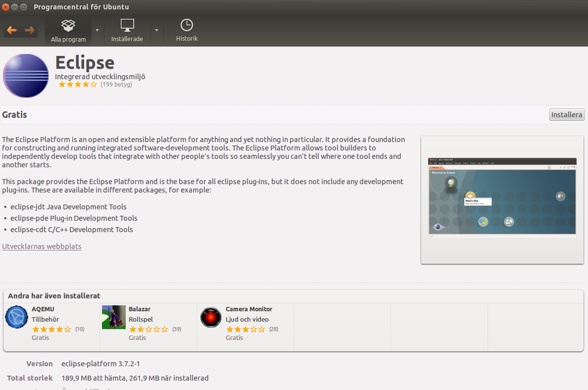The width and height of the screenshot is (588, 390).
Task: Show the Installerade programs view
Action: coord(127,31)
